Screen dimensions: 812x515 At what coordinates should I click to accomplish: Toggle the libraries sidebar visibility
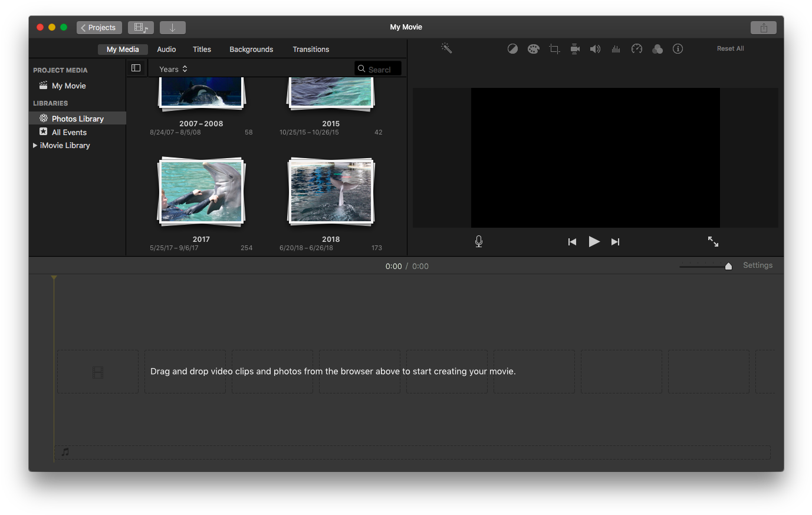pyautogui.click(x=136, y=68)
